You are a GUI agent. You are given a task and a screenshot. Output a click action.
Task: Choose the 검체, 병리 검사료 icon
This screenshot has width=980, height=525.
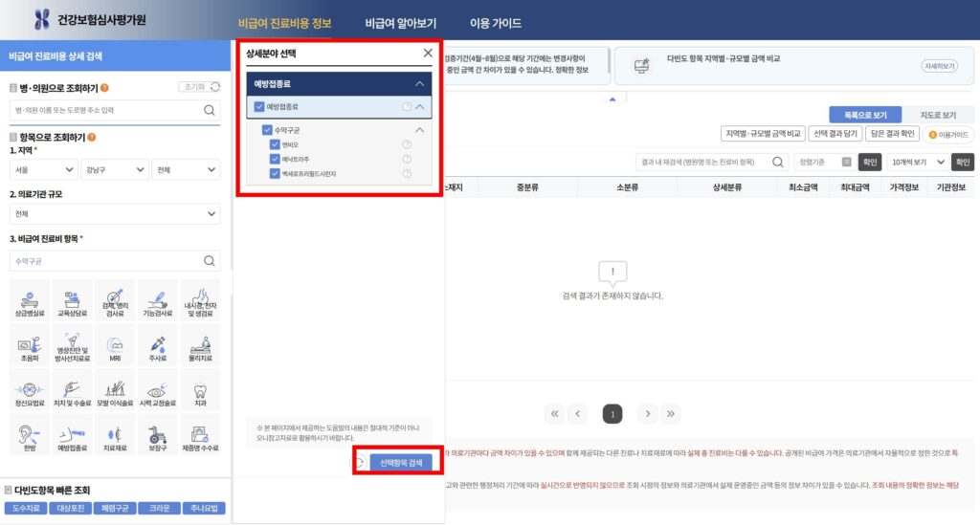[x=115, y=302]
